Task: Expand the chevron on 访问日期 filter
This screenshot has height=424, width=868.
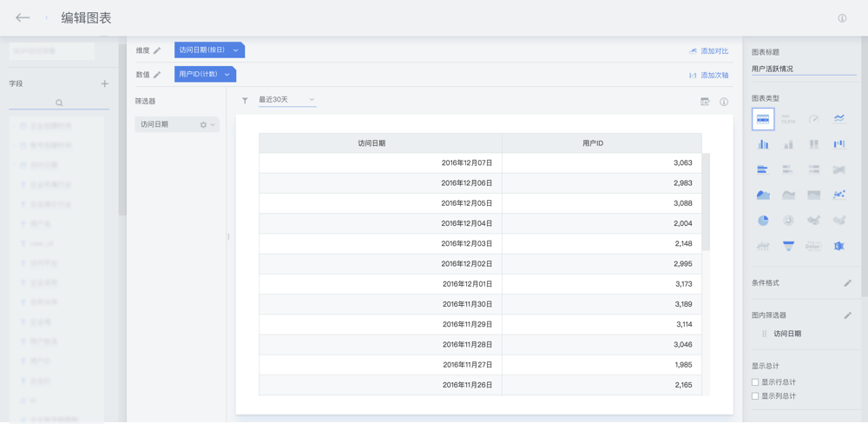Action: point(213,125)
